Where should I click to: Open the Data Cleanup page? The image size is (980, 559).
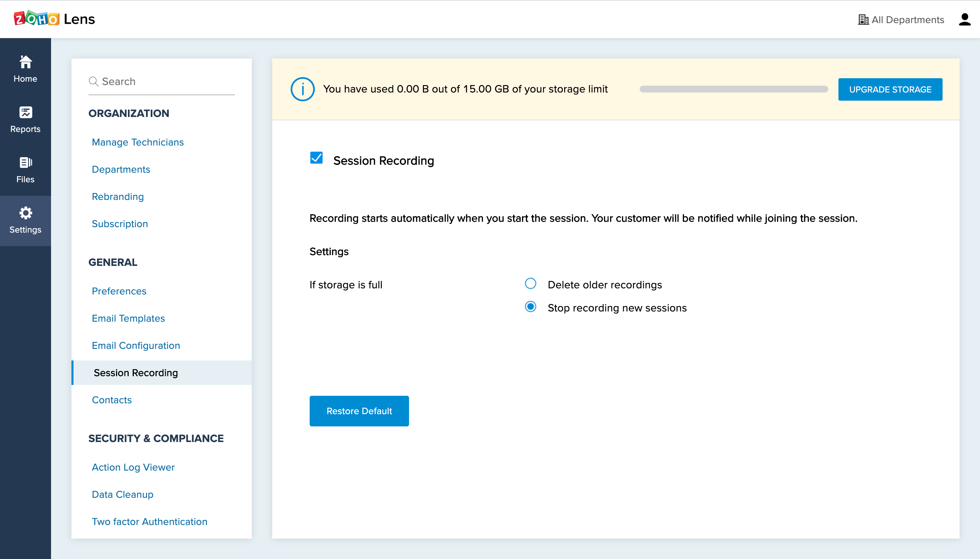point(122,494)
